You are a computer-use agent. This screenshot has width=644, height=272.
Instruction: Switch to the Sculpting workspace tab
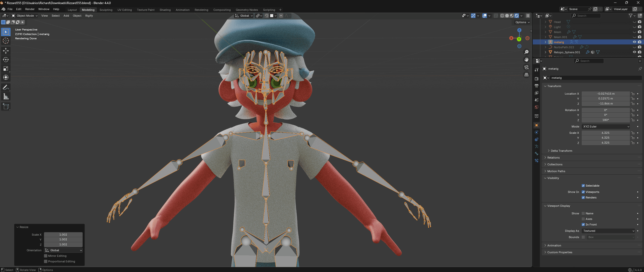pos(106,10)
